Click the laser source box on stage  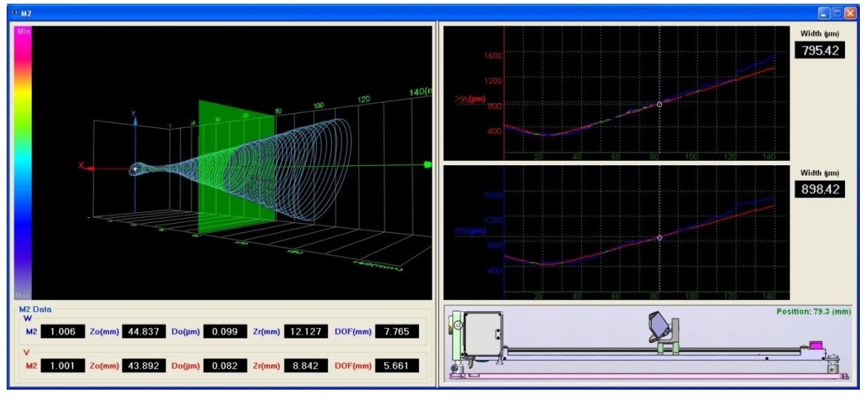pos(482,334)
